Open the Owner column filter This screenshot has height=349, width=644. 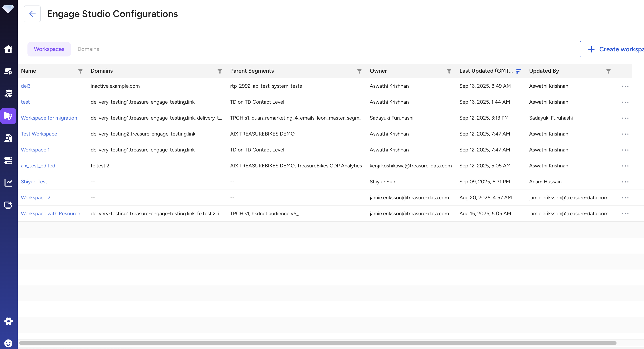click(449, 71)
